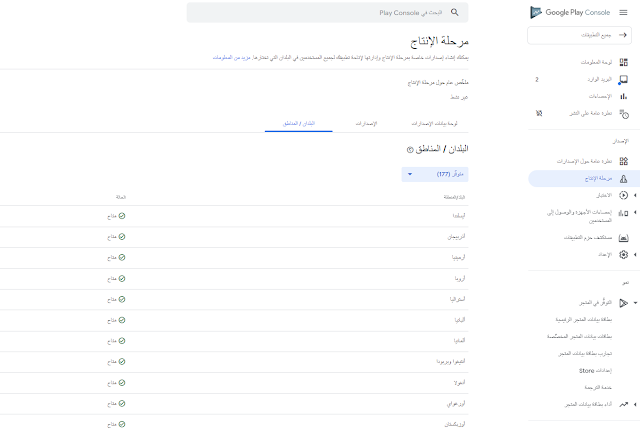Click the Country/region column header
The image size is (640, 428).
[x=454, y=197]
